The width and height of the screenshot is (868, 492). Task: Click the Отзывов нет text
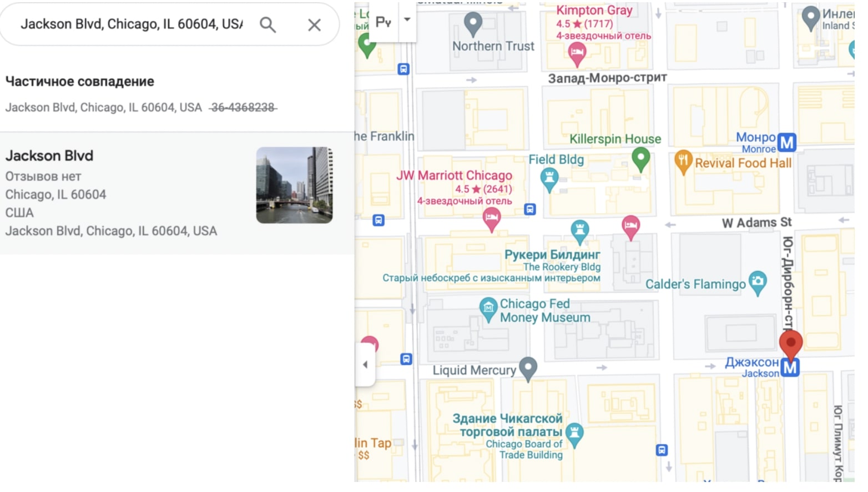[x=43, y=177]
